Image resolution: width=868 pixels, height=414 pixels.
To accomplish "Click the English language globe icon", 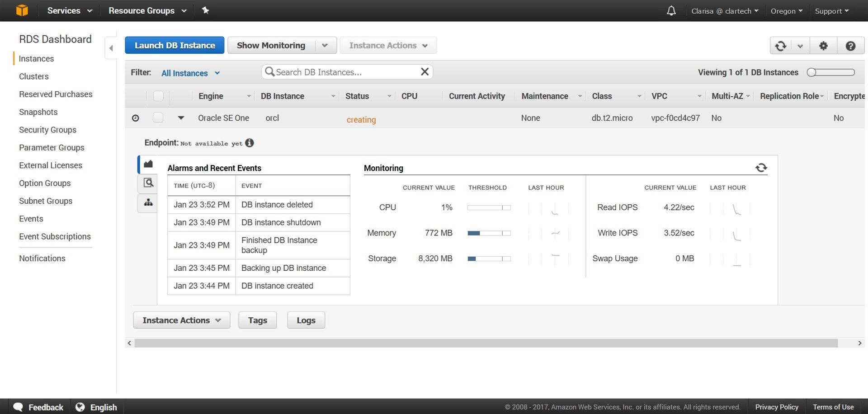I will point(80,407).
